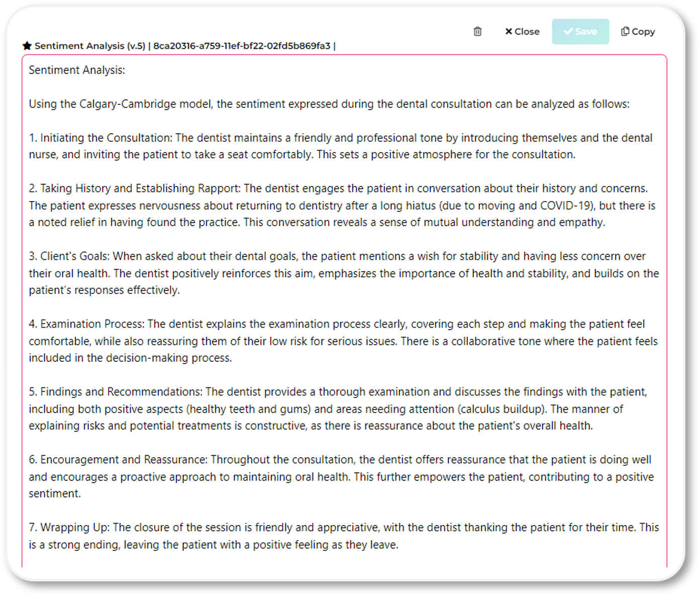The width and height of the screenshot is (700, 596).
Task: Click the trash can delete icon
Action: [x=477, y=32]
